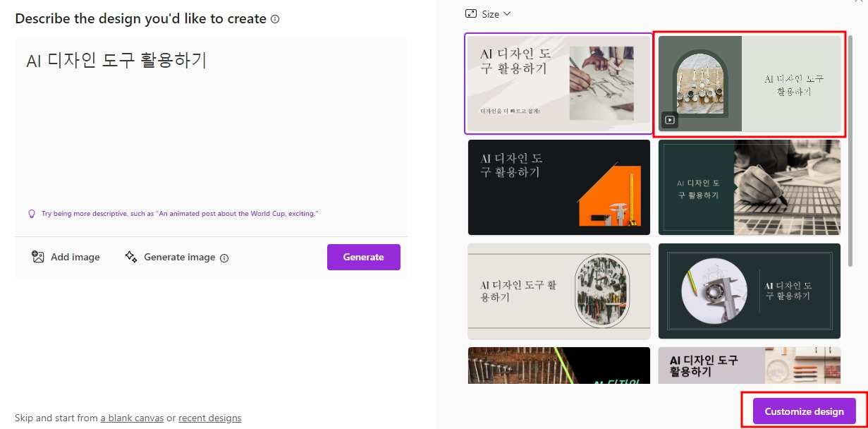Image resolution: width=868 pixels, height=429 pixels.
Task: Click the info icon beside the design heading
Action: pos(275,19)
